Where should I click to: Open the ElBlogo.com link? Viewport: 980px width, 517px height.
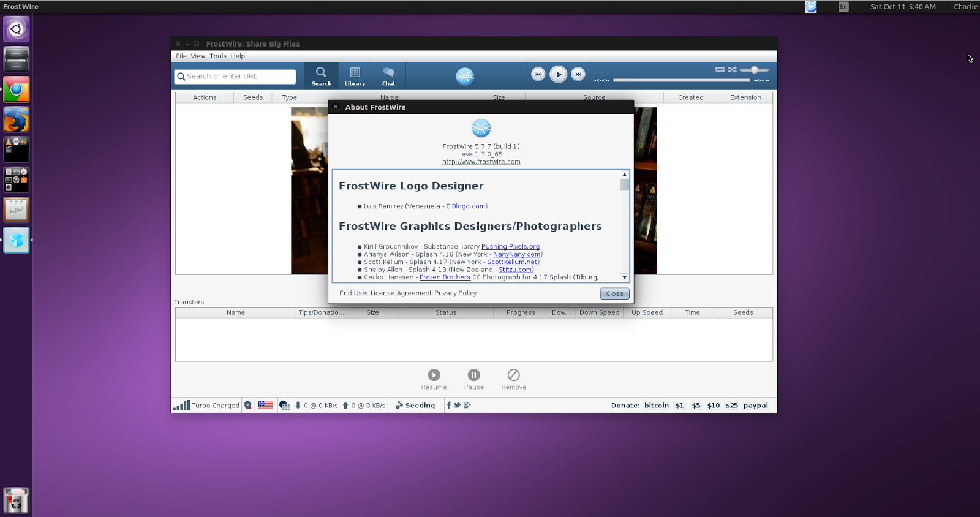click(466, 206)
